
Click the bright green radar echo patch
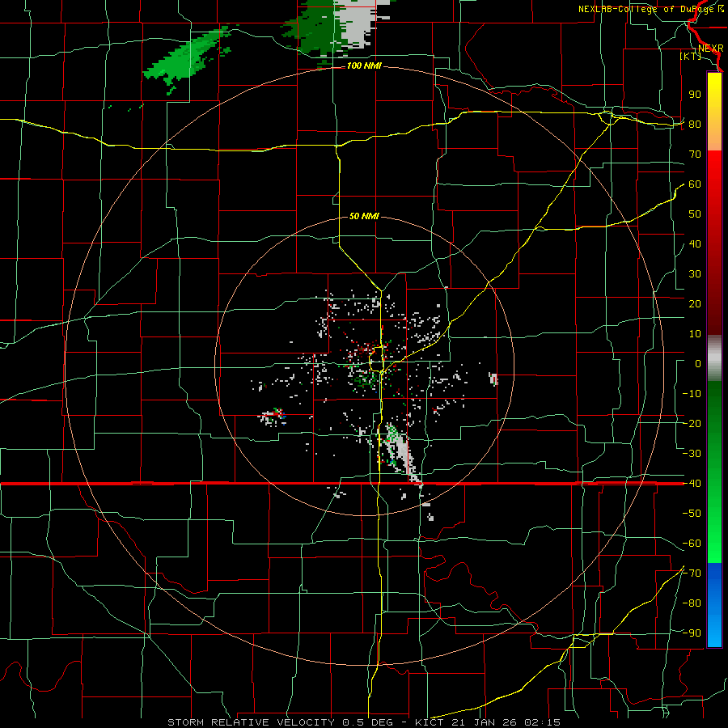pyautogui.click(x=187, y=58)
